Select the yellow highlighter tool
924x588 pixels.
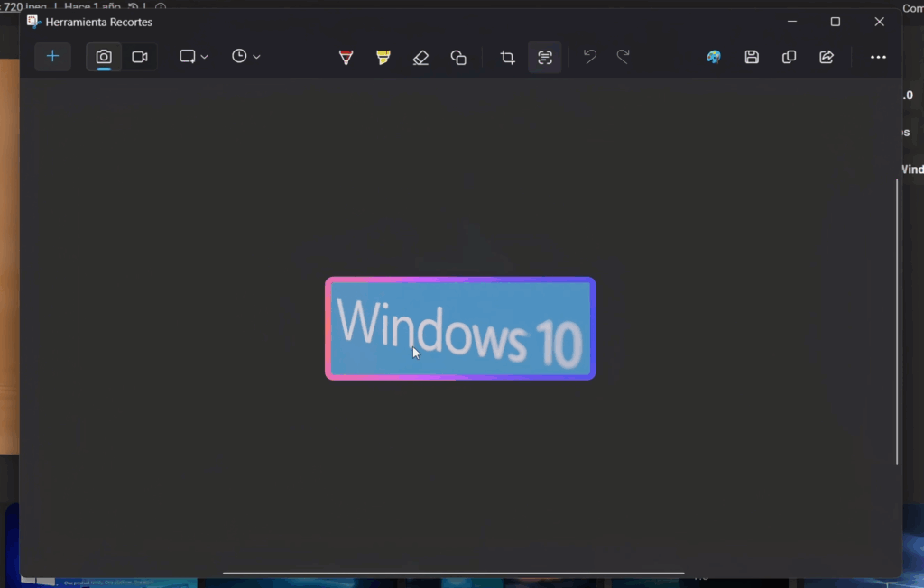tap(383, 58)
